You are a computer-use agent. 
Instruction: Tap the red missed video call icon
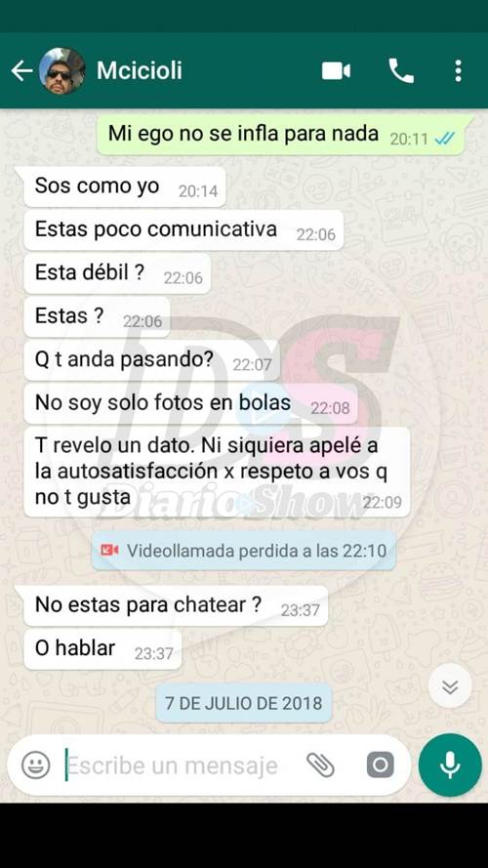tap(109, 551)
